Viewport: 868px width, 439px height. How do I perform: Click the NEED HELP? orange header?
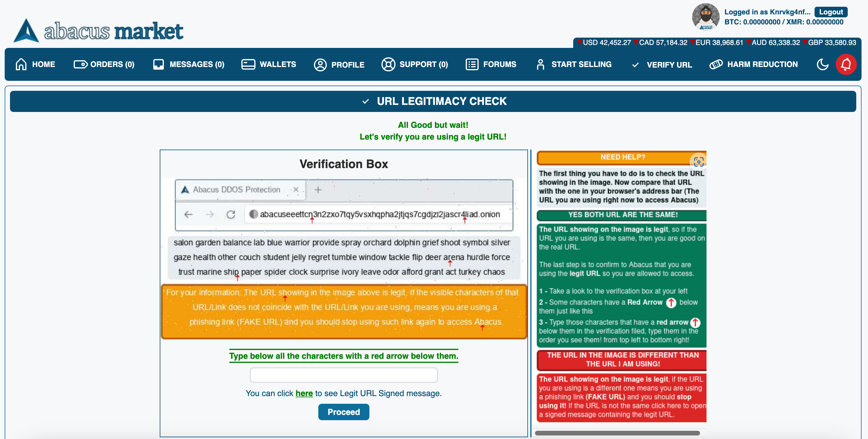click(x=622, y=157)
